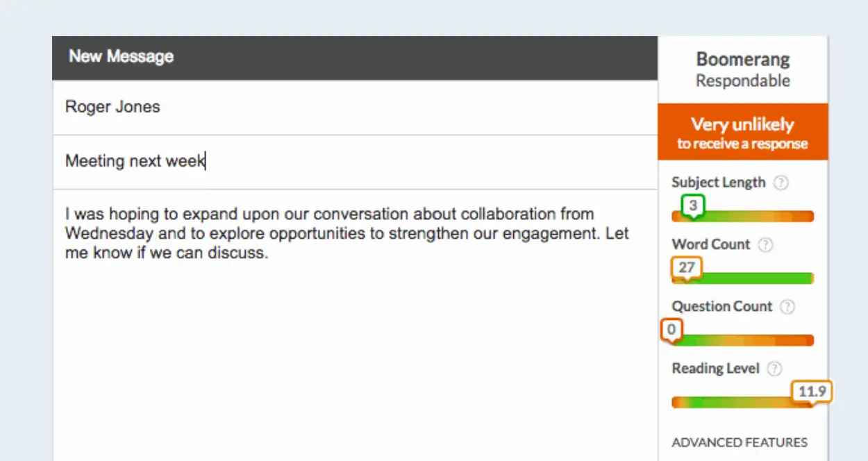Viewport: 868px width, 461px height.
Task: Click the Subject Length marker showing 3
Action: (692, 206)
